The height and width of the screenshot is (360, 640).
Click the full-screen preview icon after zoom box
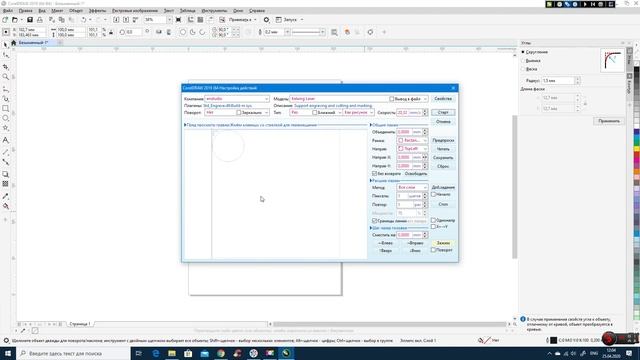tap(178, 20)
